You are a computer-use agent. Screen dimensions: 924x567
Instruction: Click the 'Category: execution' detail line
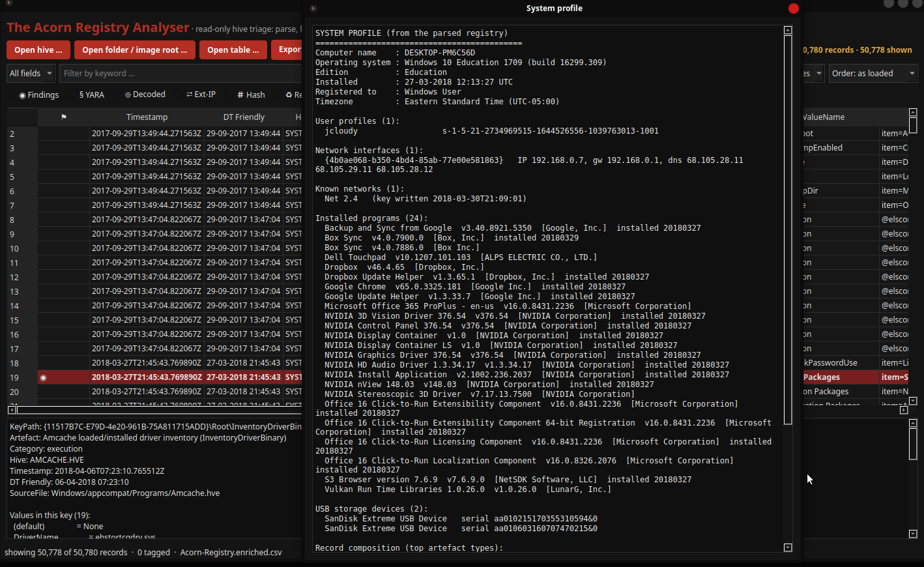(x=46, y=449)
